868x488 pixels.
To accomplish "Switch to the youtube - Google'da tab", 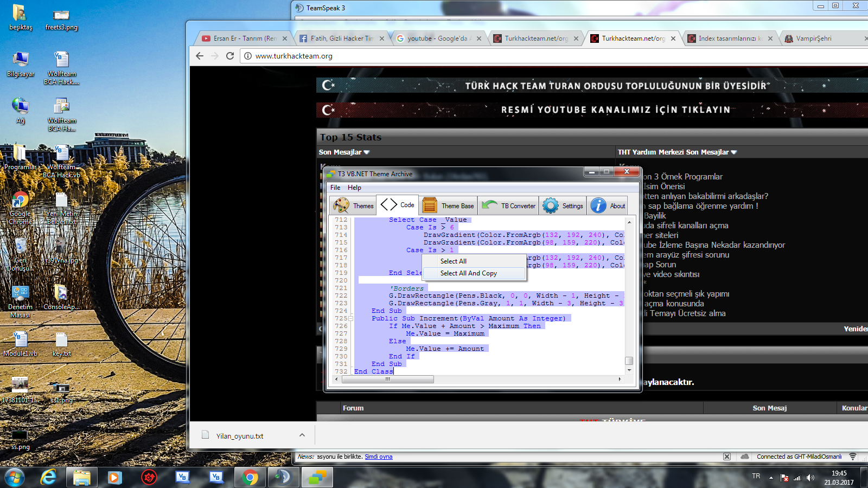I will [438, 38].
